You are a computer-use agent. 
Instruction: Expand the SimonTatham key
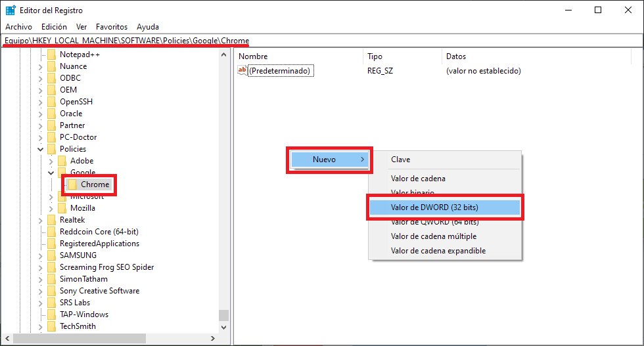click(40, 280)
